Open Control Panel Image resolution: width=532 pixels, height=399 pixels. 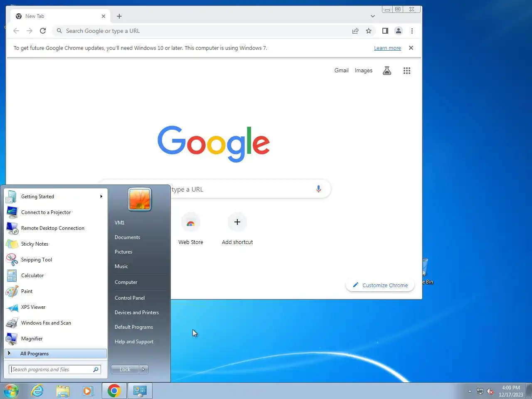point(130,298)
